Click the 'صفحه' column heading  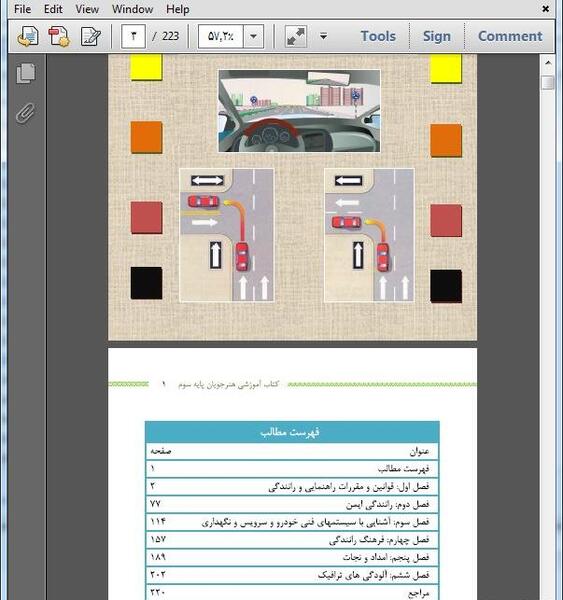160,451
